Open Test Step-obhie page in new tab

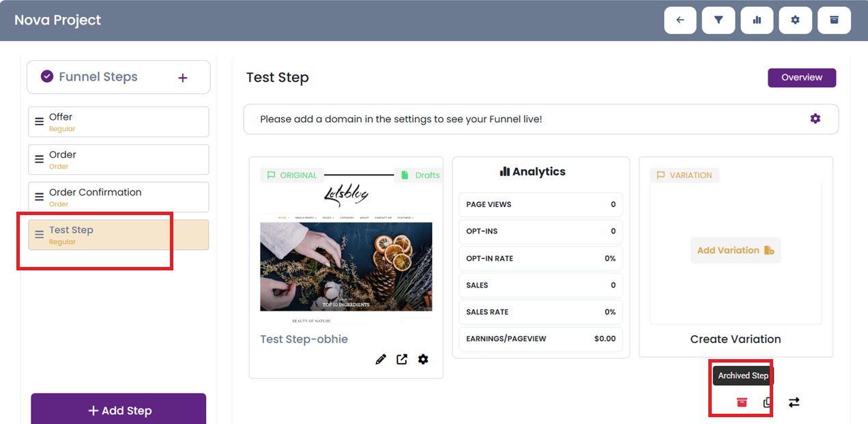tap(402, 359)
